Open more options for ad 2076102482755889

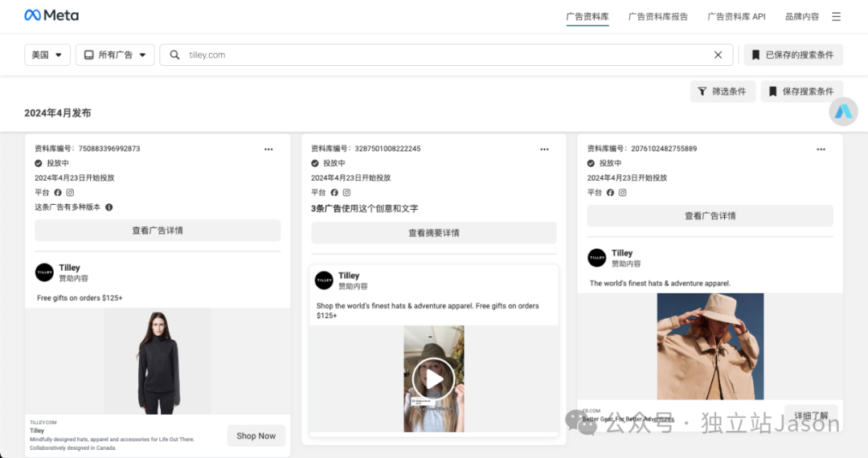pos(821,149)
